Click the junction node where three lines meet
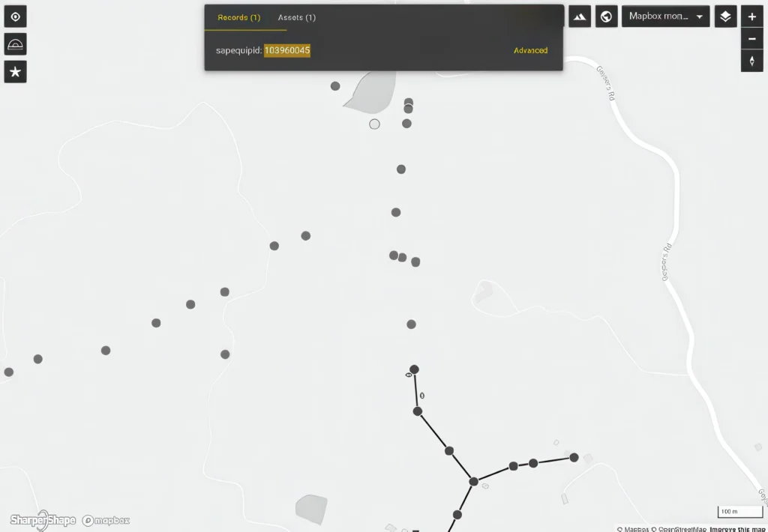The width and height of the screenshot is (768, 532). click(x=473, y=481)
